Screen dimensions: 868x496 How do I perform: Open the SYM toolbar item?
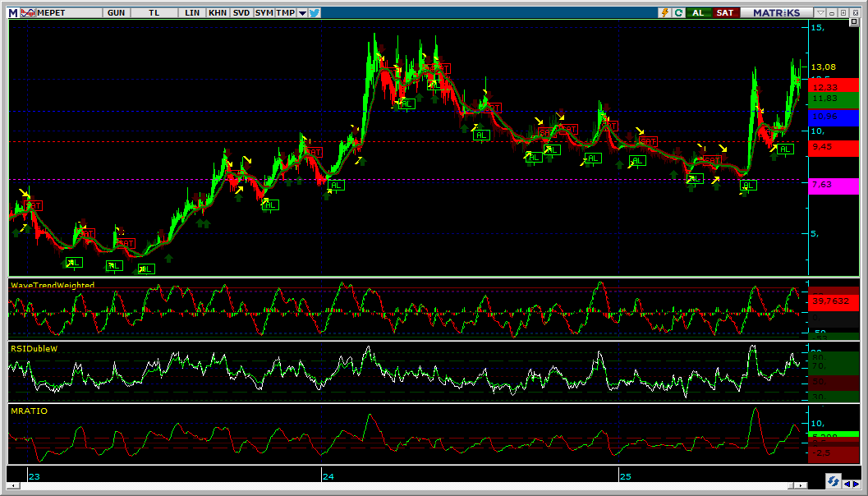(x=264, y=12)
